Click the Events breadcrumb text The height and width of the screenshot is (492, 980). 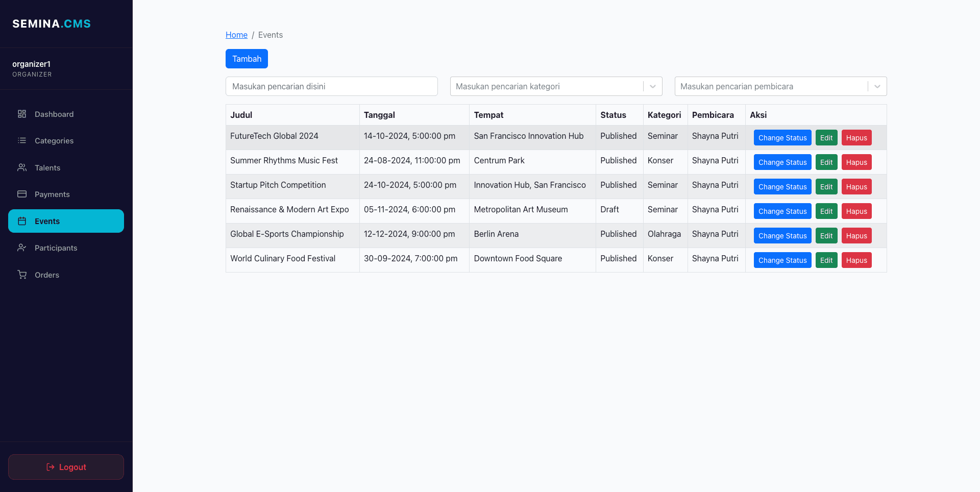pyautogui.click(x=271, y=35)
